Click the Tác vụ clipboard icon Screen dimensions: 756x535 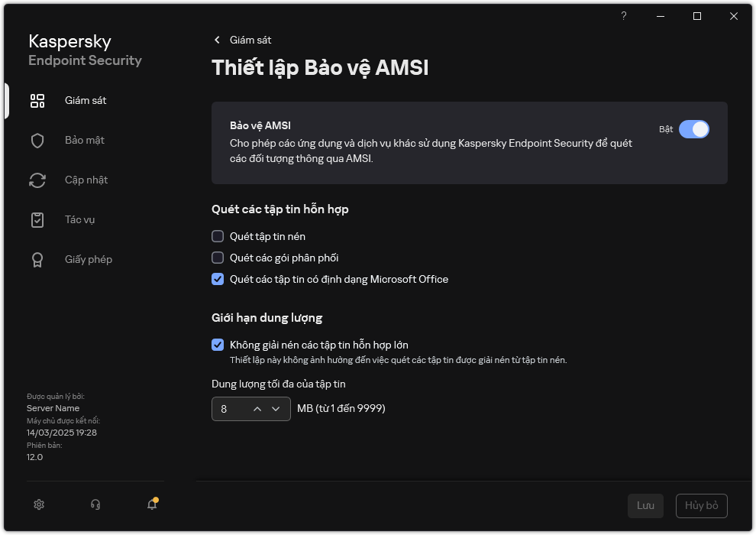tap(37, 220)
